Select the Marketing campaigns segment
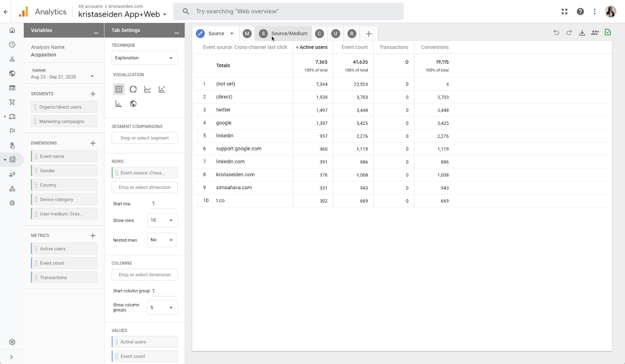This screenshot has height=364, width=625. pyautogui.click(x=64, y=121)
